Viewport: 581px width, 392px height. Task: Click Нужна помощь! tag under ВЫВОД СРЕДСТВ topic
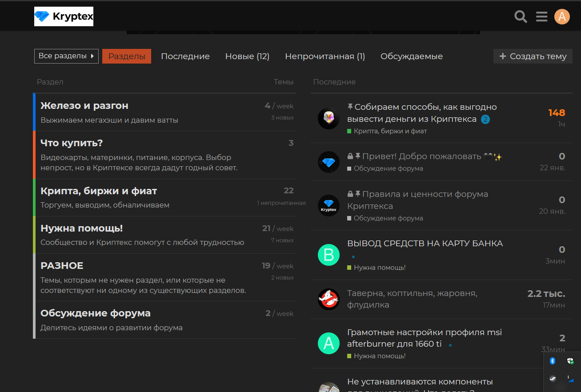pos(376,268)
